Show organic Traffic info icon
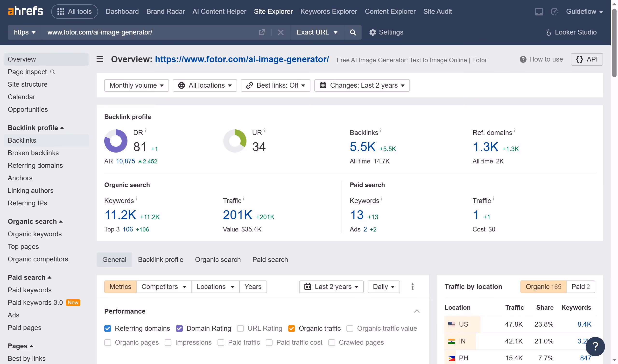The height and width of the screenshot is (364, 618). tap(244, 199)
